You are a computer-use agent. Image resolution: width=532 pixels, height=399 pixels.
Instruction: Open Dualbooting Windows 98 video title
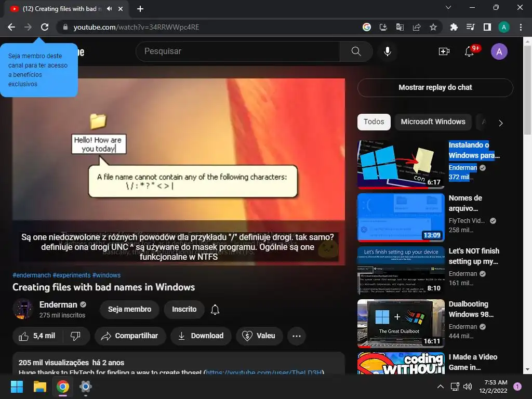471,309
